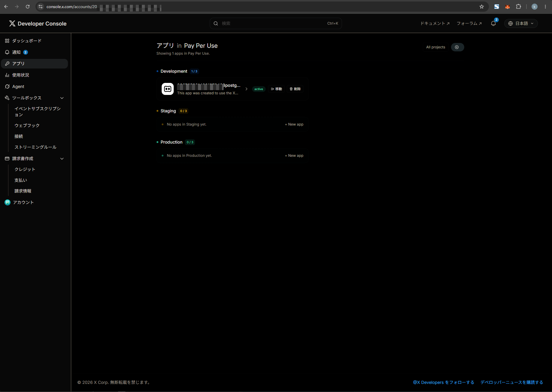552x392 pixels.
Task: Click the browser forward arrow
Action: tap(17, 7)
